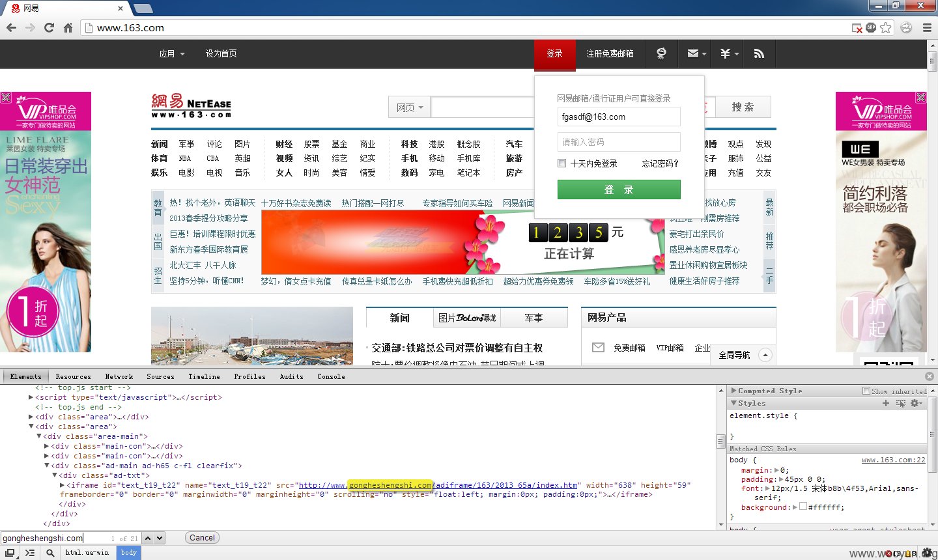Expand the script text/javascript node
The height and width of the screenshot is (560, 938).
tap(31, 397)
